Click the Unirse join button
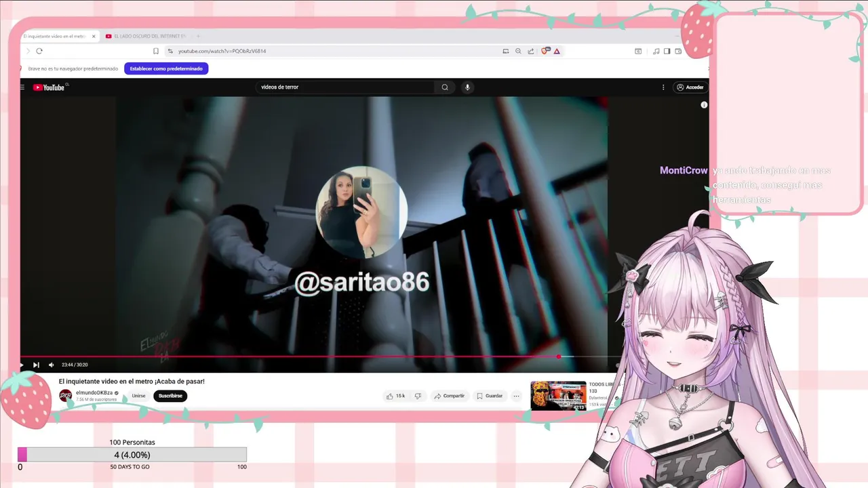868x488 pixels. pyautogui.click(x=138, y=396)
